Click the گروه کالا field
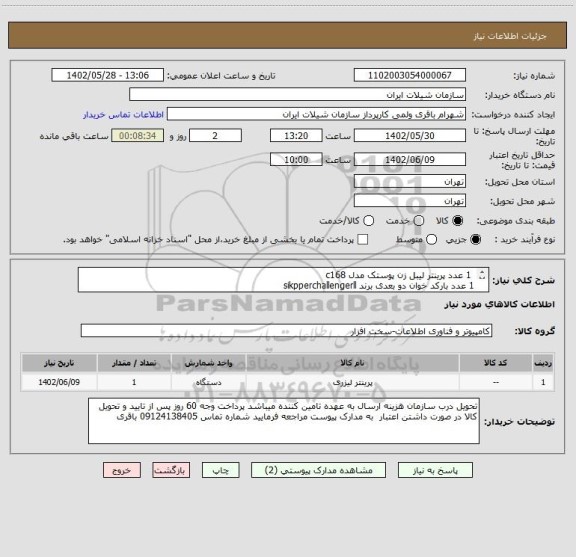 pos(286,331)
